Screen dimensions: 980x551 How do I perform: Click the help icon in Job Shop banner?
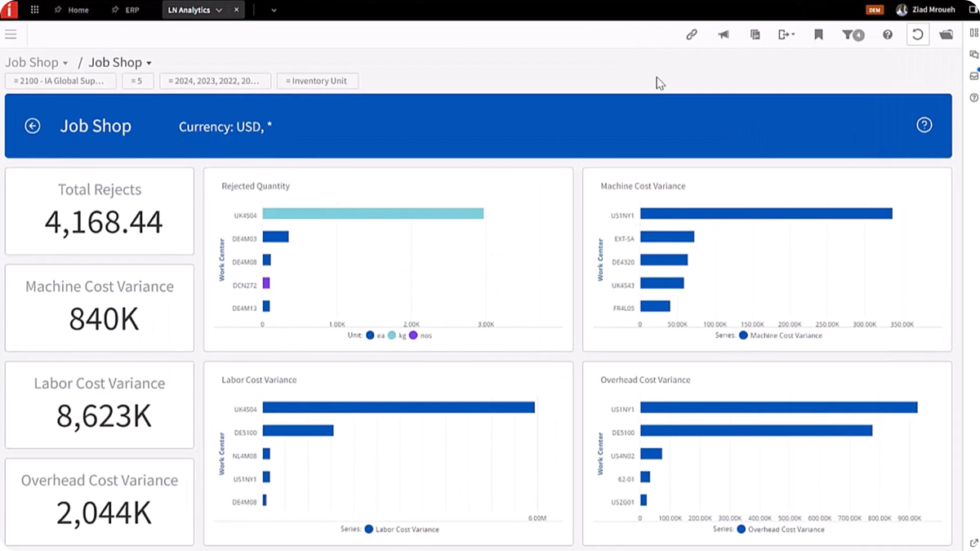(x=924, y=125)
